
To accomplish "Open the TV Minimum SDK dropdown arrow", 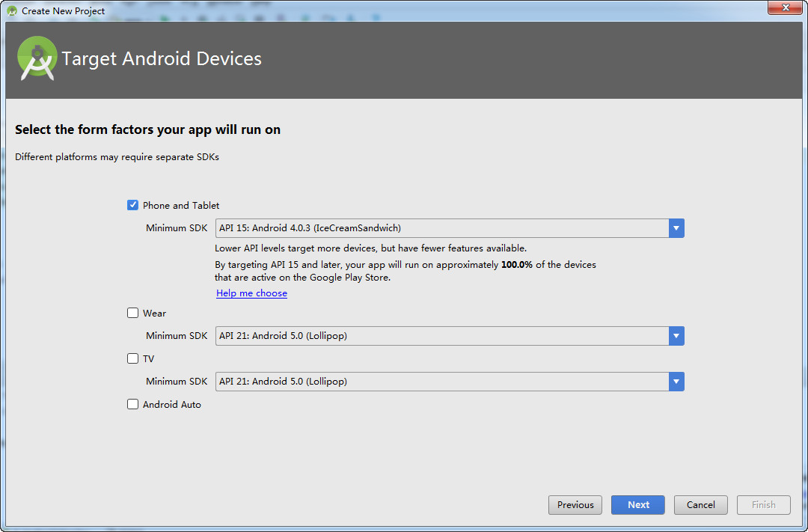I will (x=676, y=382).
